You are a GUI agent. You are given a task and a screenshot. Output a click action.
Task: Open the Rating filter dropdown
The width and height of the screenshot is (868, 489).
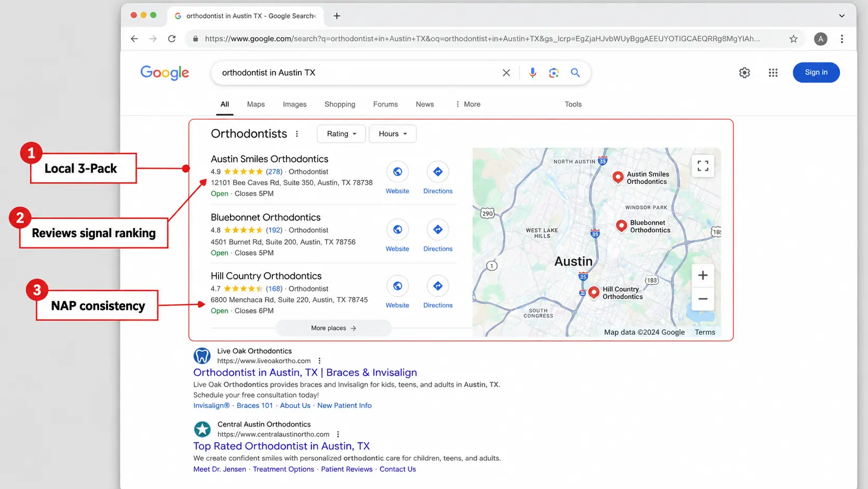point(341,134)
